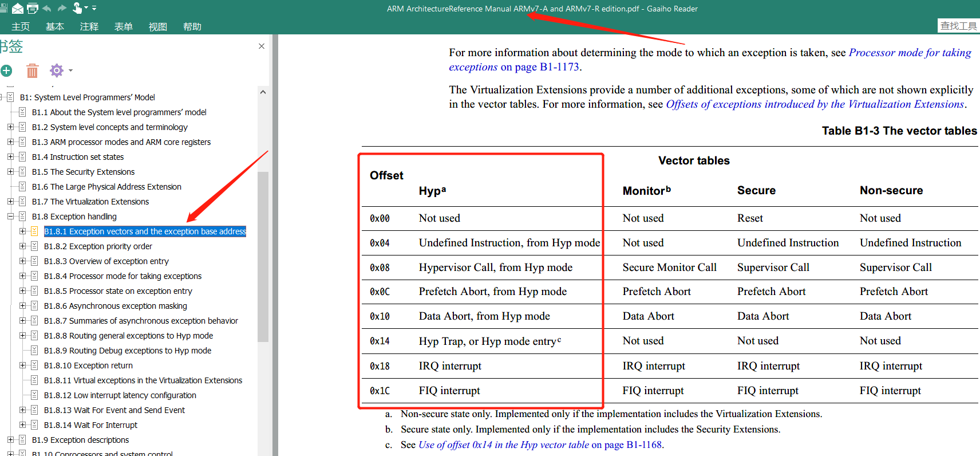
Task: Open bookmark settings gear icon
Action: 57,70
